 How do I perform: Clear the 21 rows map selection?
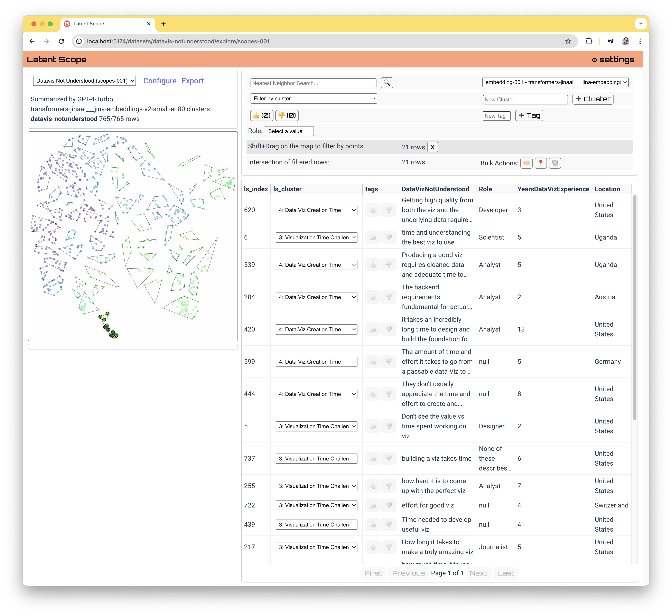click(432, 147)
